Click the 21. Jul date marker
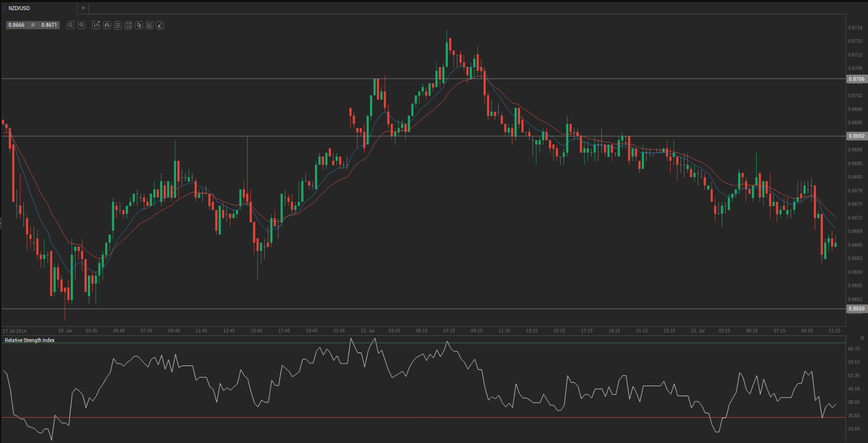Screen dimensions: 868x443 pos(368,331)
